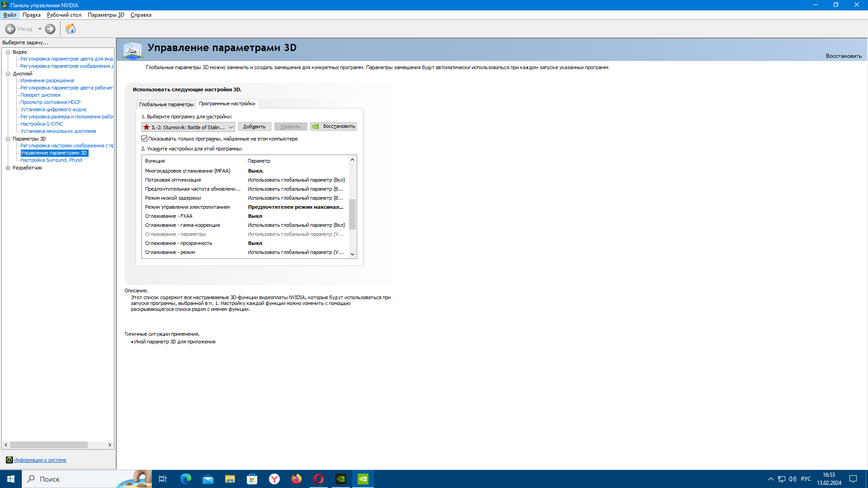
Task: Click the Back arrow icon
Action: 10,29
